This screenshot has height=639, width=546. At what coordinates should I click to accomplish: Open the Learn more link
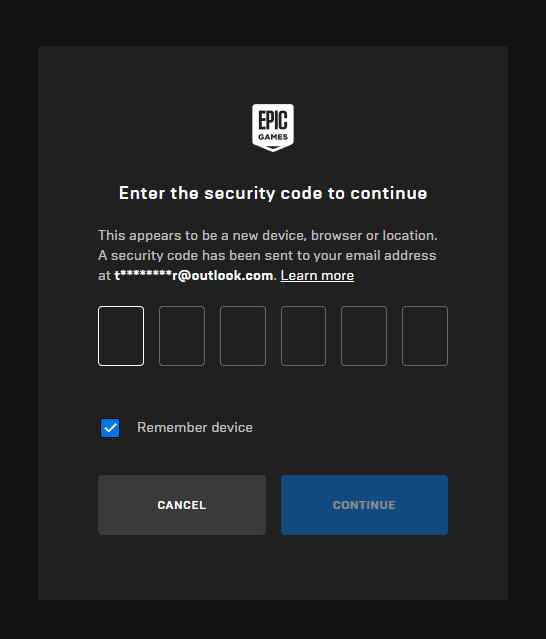point(317,275)
